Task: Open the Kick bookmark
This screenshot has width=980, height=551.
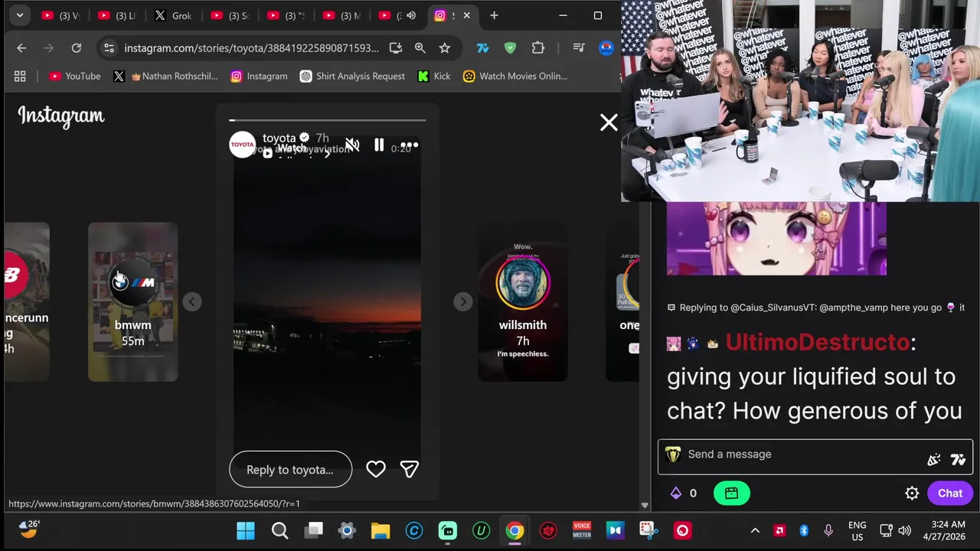Action: (434, 76)
